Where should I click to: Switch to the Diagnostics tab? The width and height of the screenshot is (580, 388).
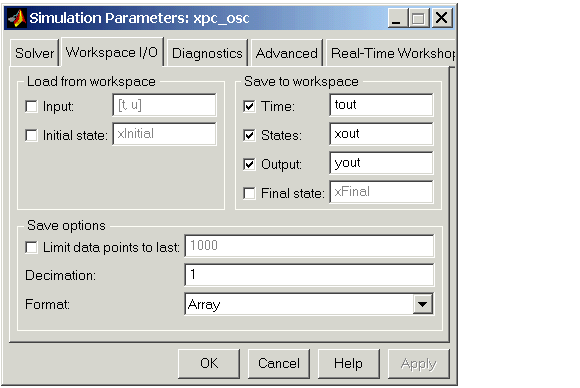[207, 53]
